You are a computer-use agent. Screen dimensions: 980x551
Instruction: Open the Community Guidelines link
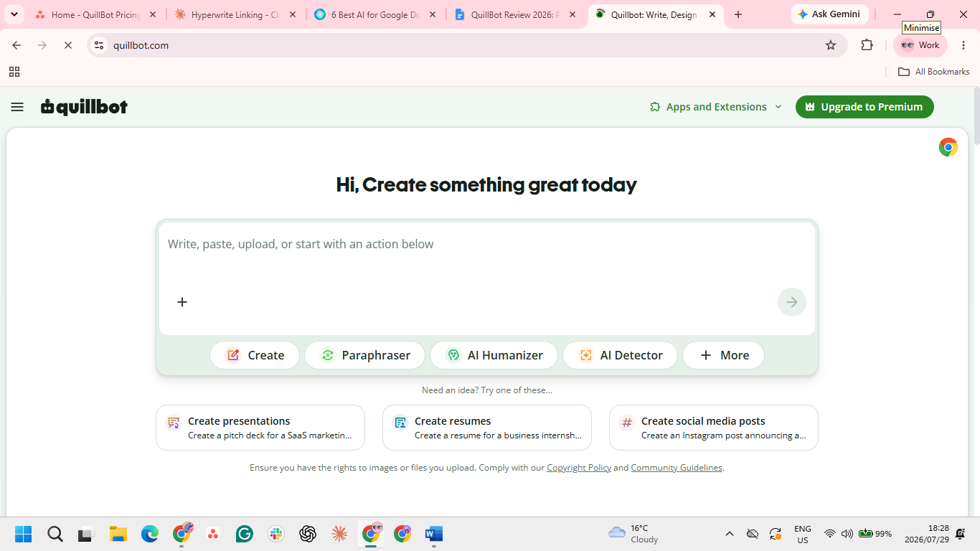677,468
